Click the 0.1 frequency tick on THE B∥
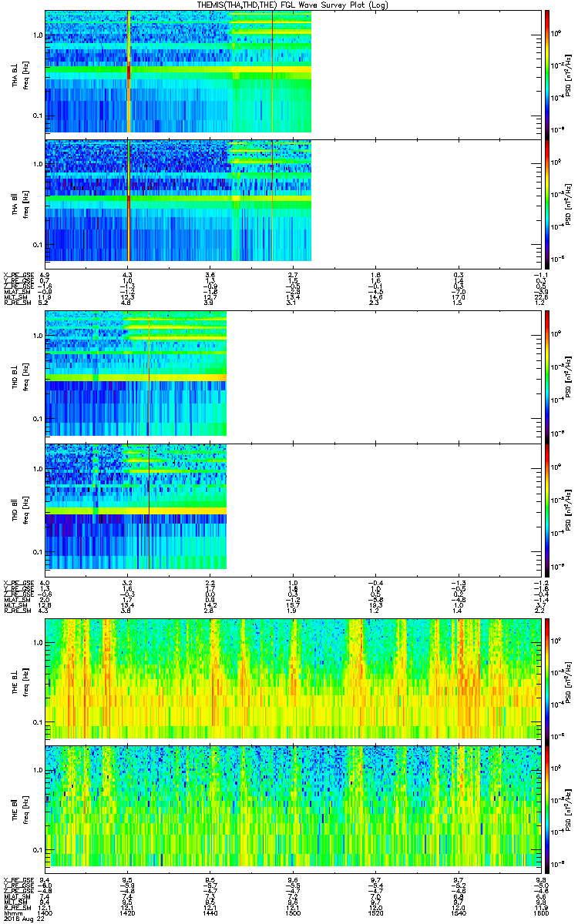Image resolution: width=578 pixels, height=924 pixels. click(38, 849)
